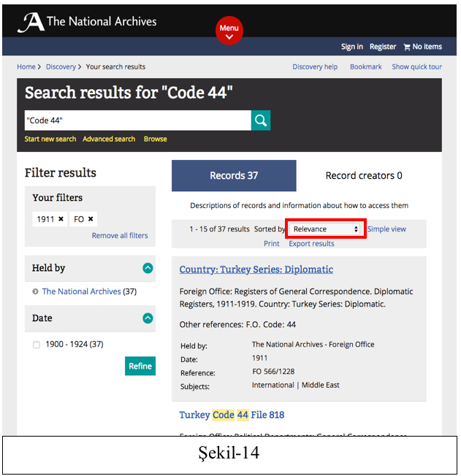
Task: Click Sign in link
Action: coord(352,47)
